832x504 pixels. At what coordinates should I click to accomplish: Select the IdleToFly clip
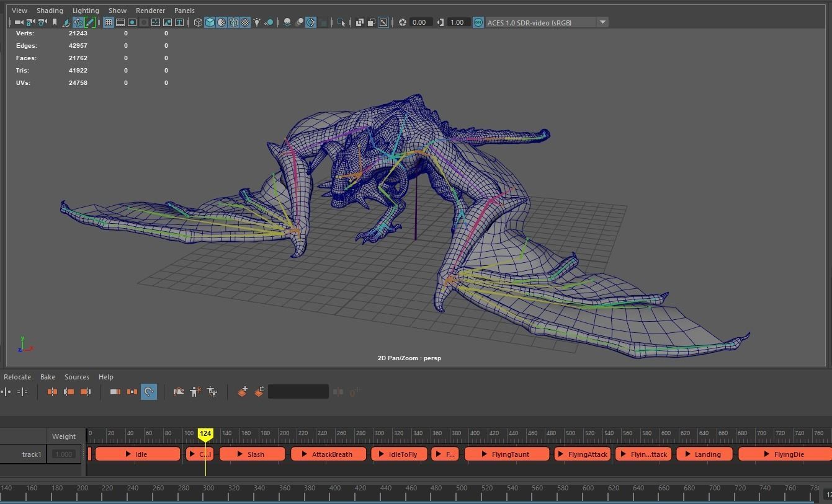coord(399,454)
